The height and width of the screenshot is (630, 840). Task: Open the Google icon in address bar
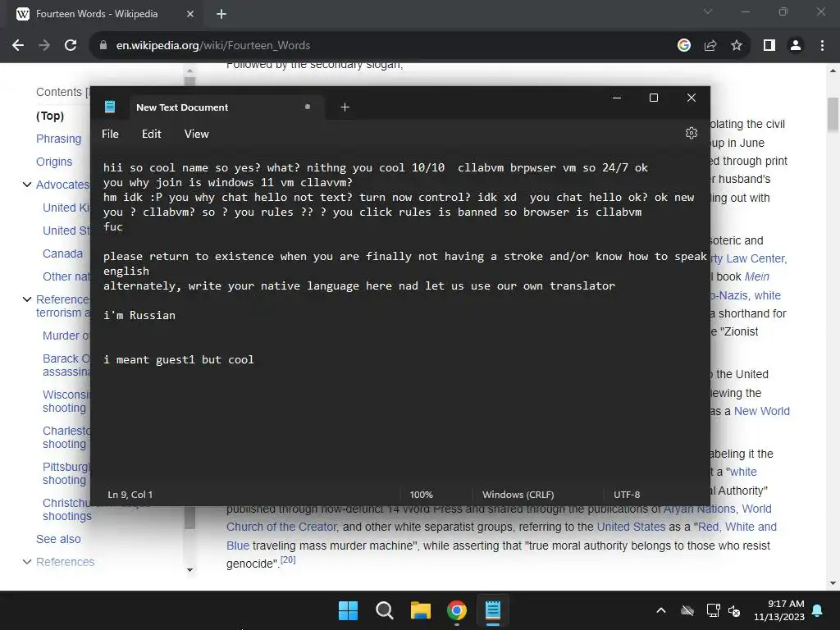point(683,46)
